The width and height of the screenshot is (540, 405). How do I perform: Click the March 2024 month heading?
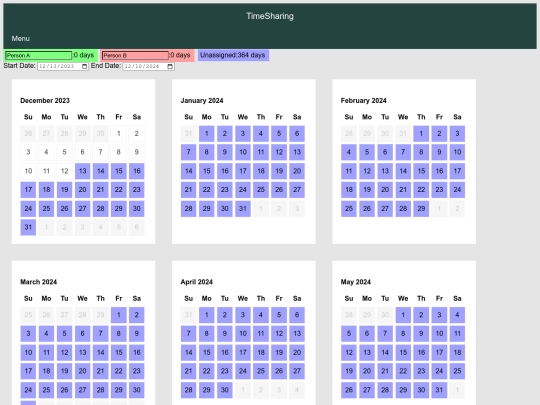point(38,282)
